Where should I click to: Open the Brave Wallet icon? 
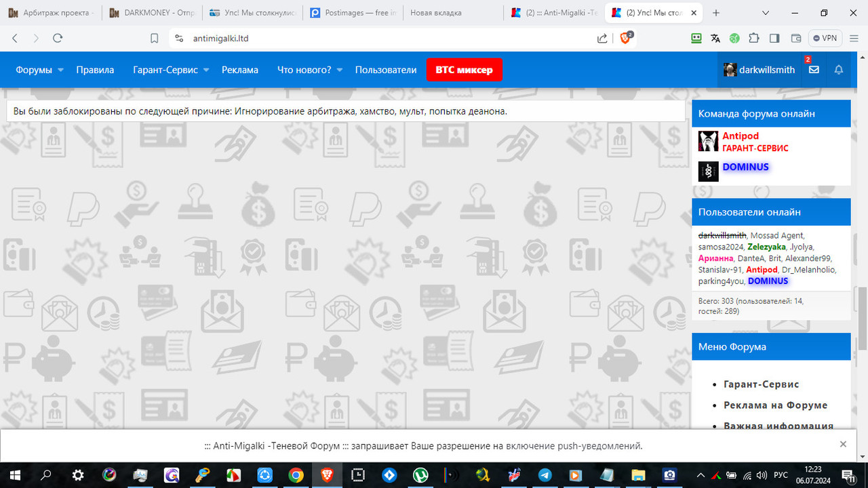[796, 39]
